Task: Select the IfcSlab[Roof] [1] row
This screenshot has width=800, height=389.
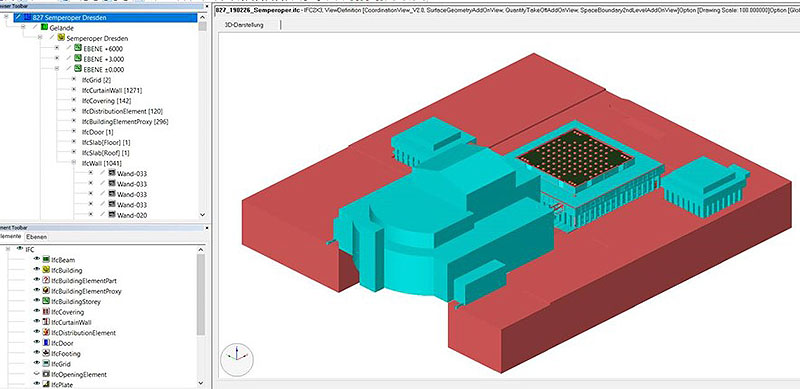Action: (x=106, y=153)
